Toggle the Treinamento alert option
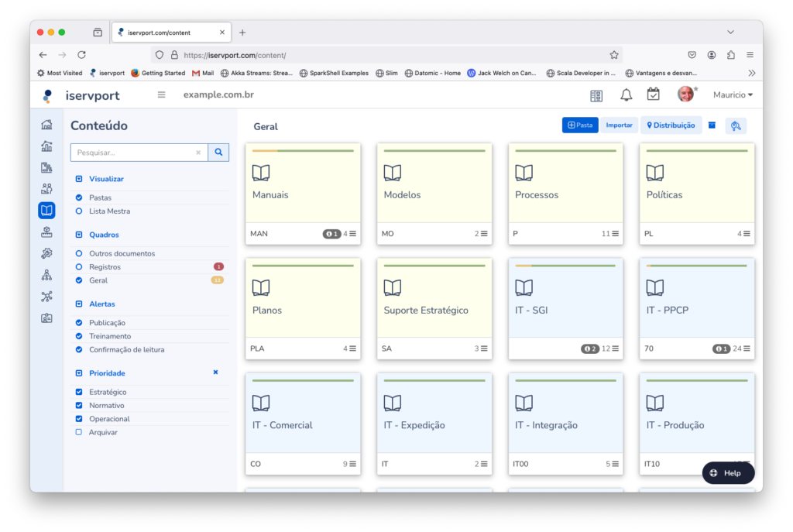793x532 pixels. click(x=79, y=336)
